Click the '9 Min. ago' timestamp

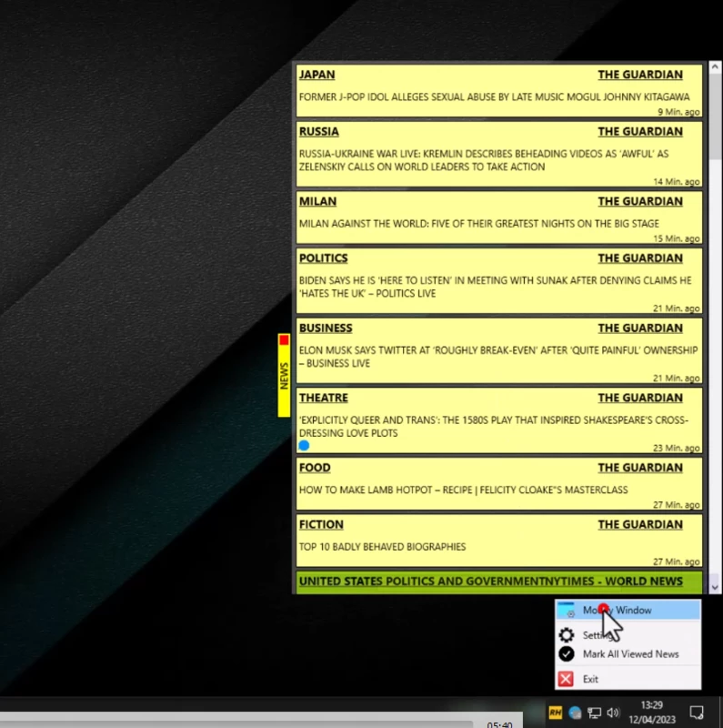(x=678, y=112)
